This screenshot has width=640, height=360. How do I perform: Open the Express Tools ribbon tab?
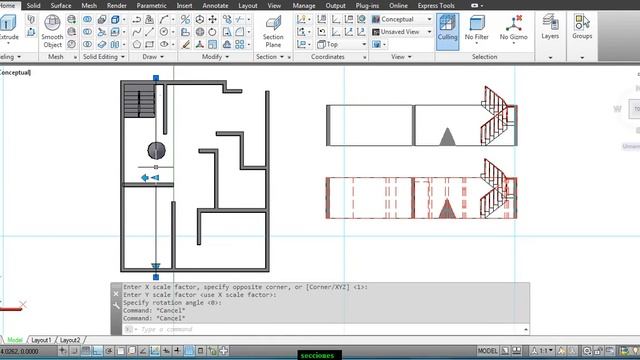pos(436,5)
